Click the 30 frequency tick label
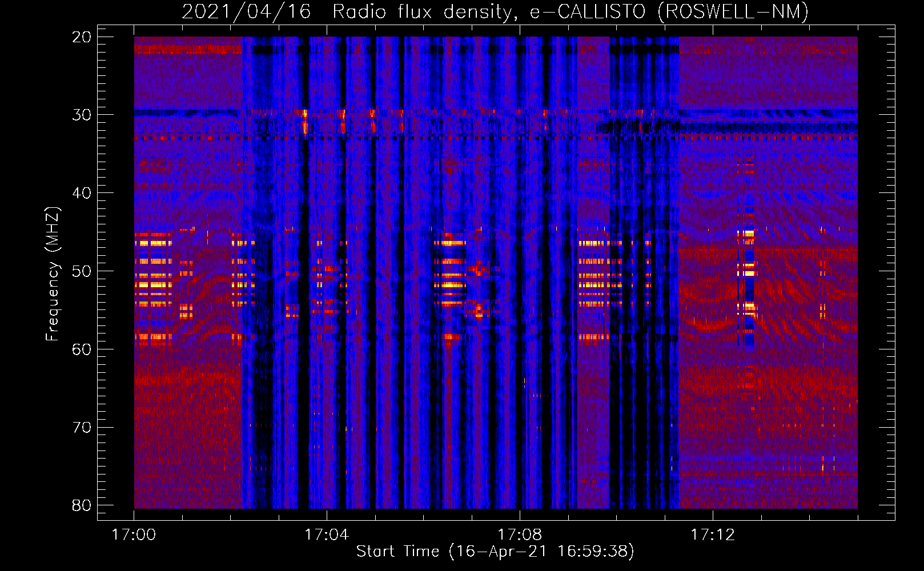 [82, 115]
